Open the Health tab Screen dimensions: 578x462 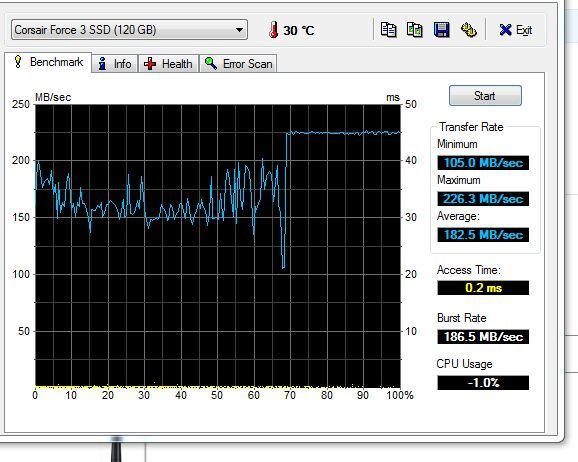click(168, 64)
